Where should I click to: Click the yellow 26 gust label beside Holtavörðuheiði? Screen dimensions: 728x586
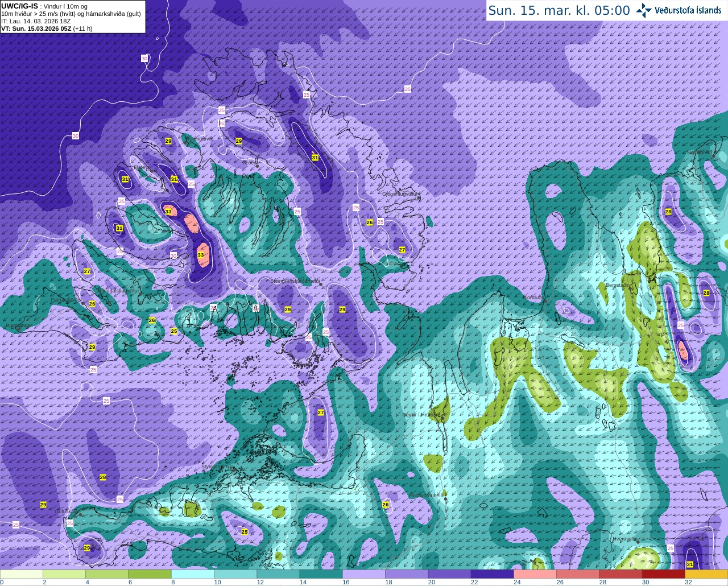[386, 505]
